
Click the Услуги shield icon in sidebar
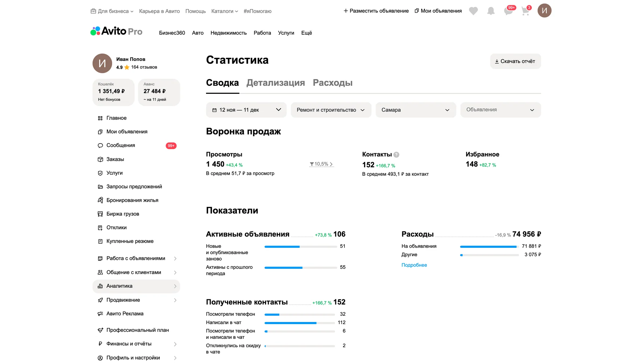100,173
